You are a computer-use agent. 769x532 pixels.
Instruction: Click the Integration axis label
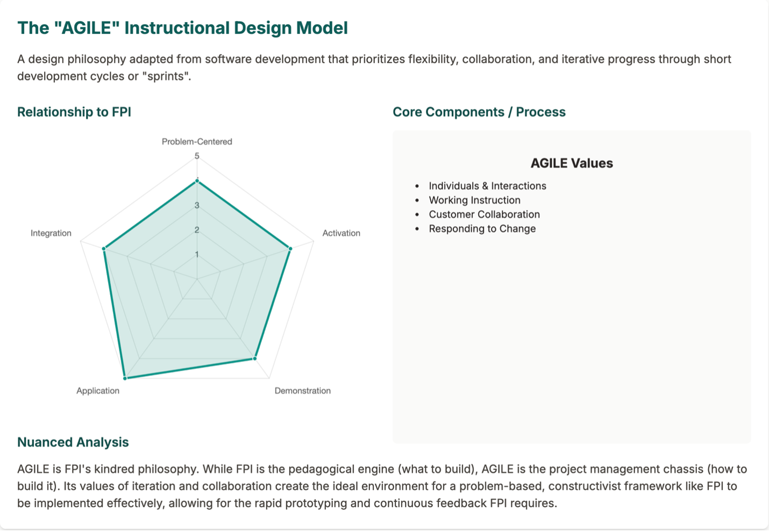pyautogui.click(x=51, y=233)
